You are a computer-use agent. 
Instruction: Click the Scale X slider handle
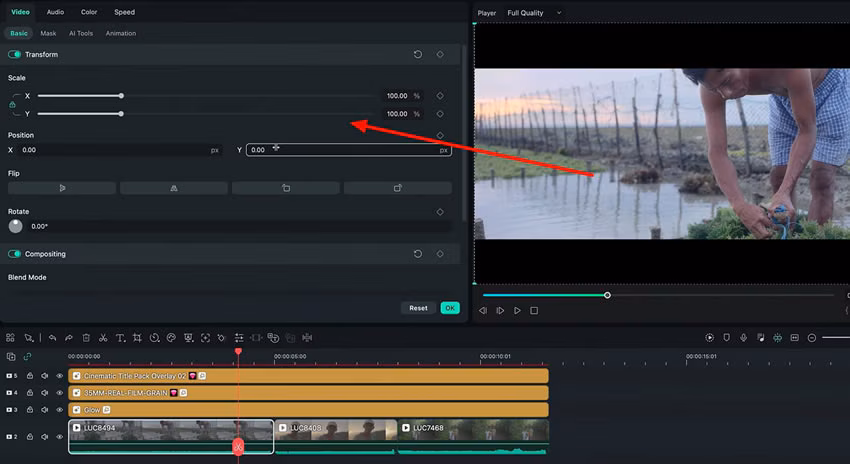point(121,95)
